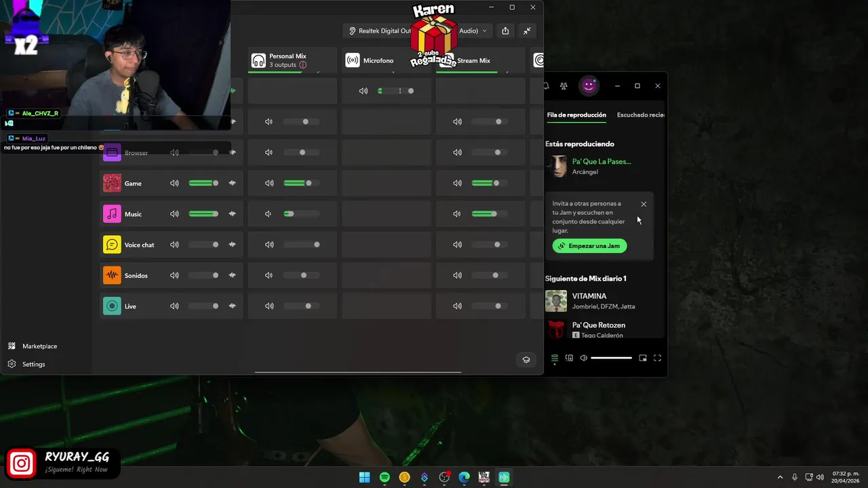Click the info icon beside 3 outputs
This screenshot has height=488, width=868.
(302, 65)
